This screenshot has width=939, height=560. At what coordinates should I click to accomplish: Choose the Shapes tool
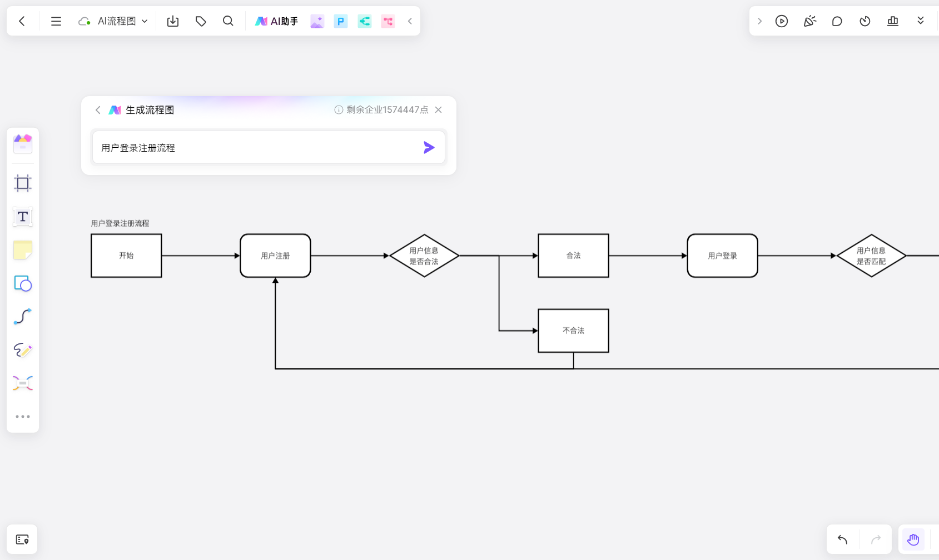click(x=23, y=283)
